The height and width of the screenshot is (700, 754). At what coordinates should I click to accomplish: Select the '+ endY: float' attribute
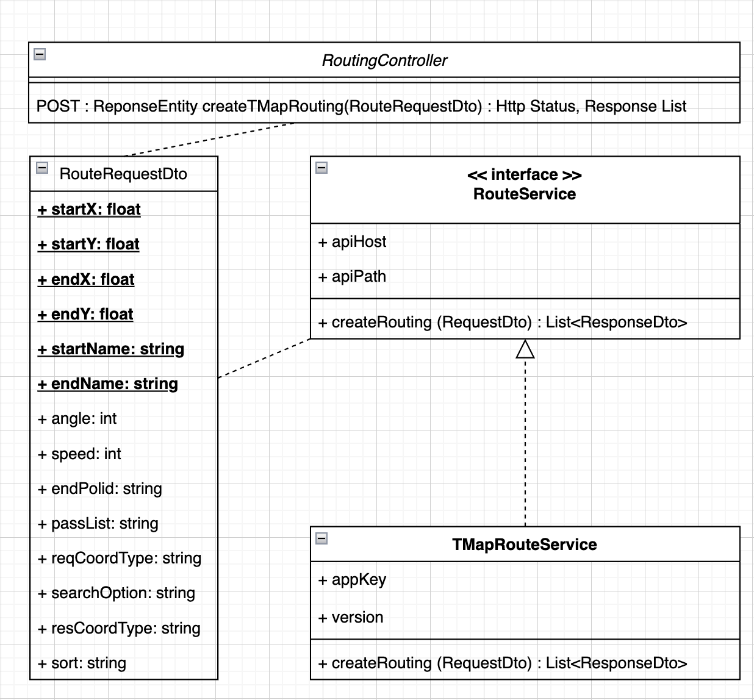[x=85, y=314]
